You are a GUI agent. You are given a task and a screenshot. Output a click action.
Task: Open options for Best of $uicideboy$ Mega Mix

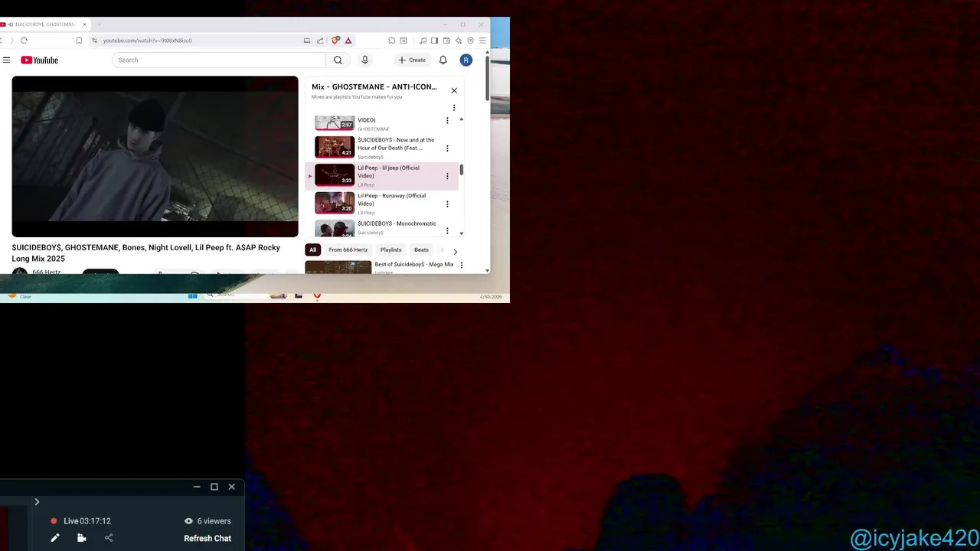pos(461,266)
